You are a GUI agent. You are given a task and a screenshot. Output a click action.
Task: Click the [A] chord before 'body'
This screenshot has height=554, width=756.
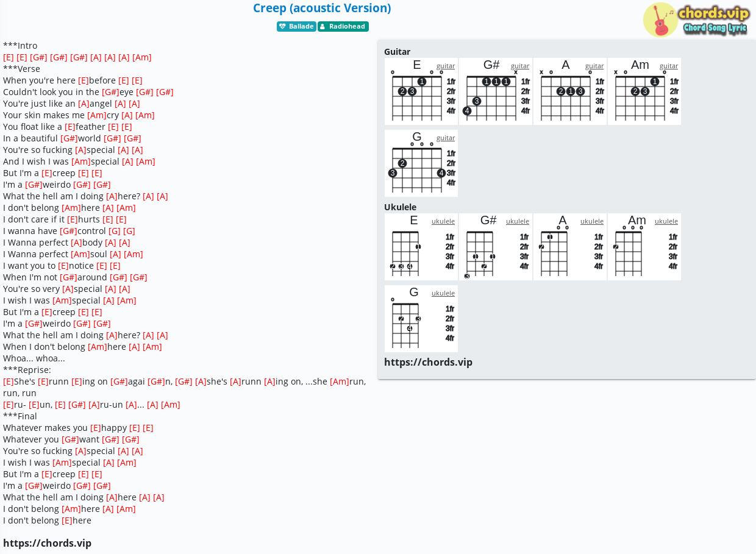(x=77, y=243)
